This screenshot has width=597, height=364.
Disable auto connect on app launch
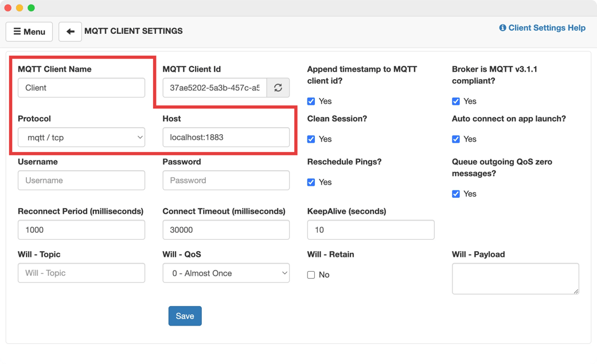[x=455, y=139]
